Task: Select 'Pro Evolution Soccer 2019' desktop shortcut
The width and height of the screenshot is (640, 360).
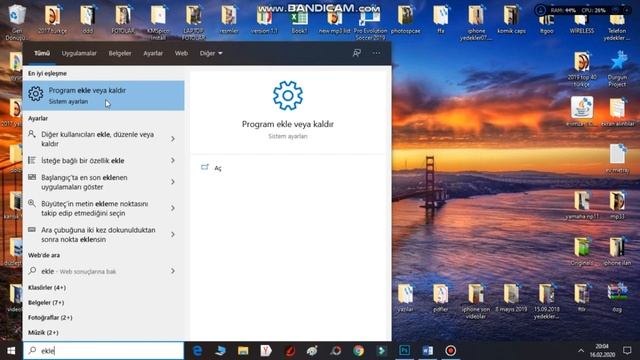Action: click(x=370, y=24)
